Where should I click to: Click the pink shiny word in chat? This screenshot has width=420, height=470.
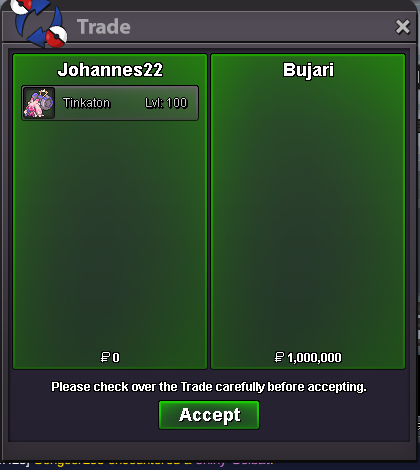coord(211,462)
